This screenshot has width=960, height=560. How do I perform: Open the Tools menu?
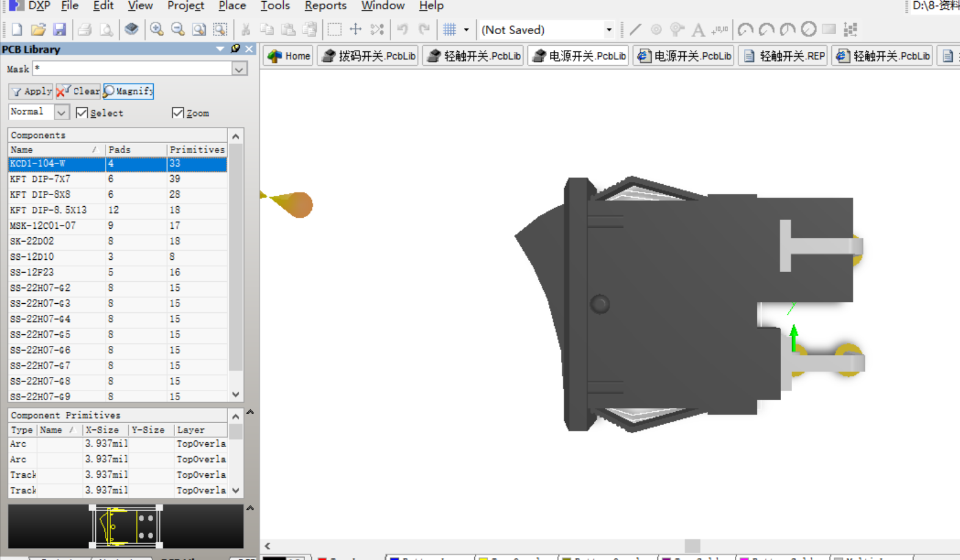(275, 6)
